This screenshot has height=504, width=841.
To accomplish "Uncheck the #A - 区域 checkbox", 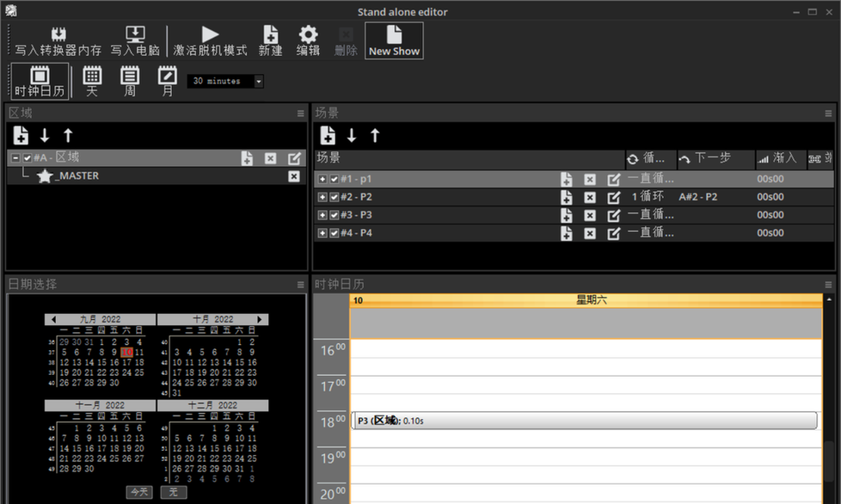I will [x=28, y=158].
